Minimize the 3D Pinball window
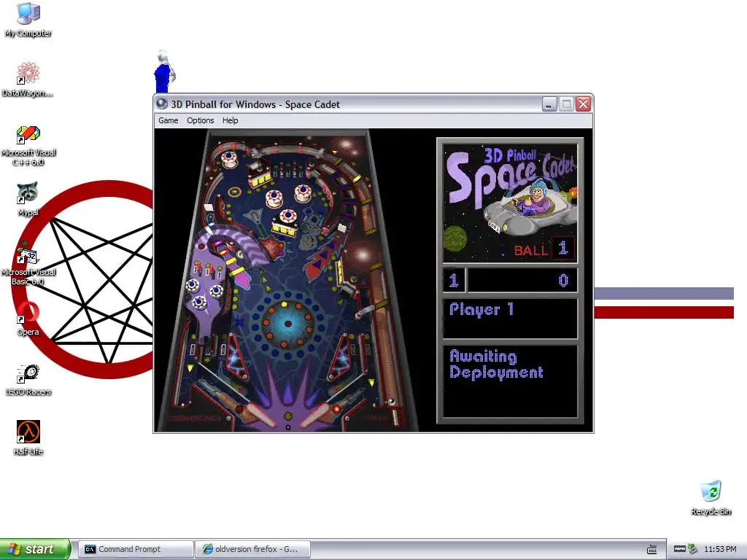The image size is (747, 560). click(x=550, y=104)
